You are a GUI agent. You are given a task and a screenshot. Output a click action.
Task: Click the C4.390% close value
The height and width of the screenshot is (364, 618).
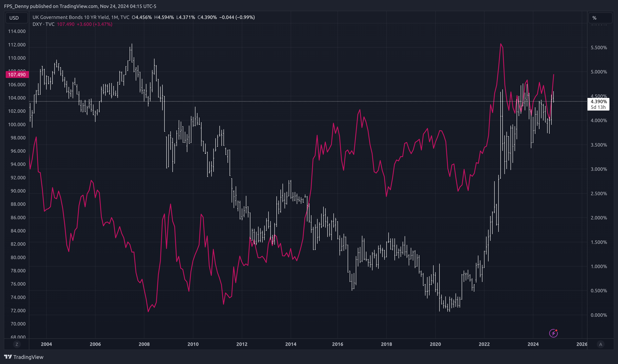[207, 17]
